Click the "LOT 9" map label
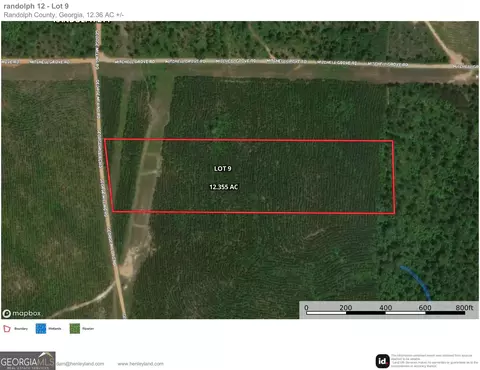 click(223, 169)
